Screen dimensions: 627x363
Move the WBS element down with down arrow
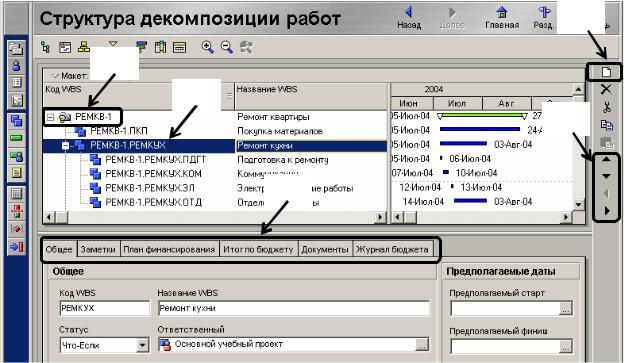606,176
